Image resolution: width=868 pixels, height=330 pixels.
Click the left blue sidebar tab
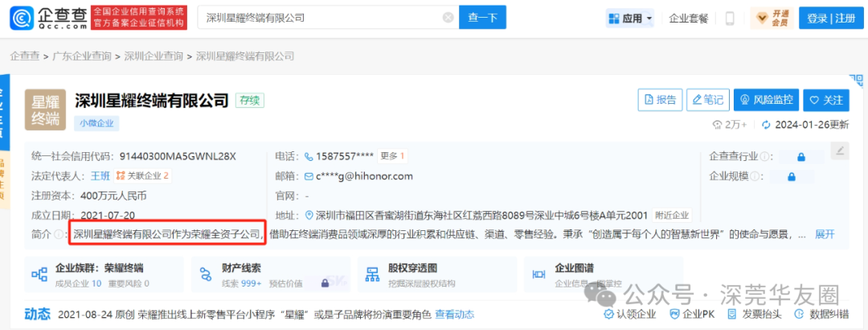point(5,112)
